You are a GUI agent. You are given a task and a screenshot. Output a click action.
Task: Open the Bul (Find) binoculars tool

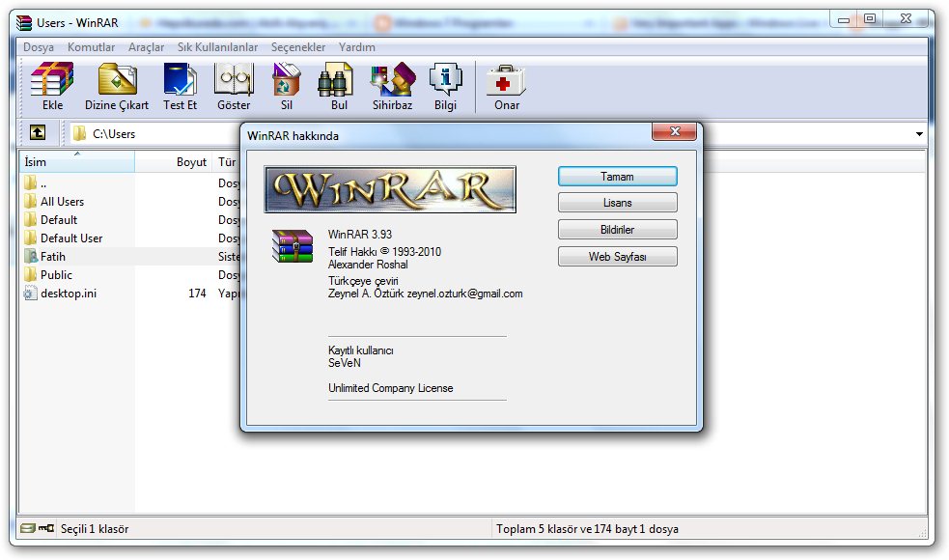[336, 80]
